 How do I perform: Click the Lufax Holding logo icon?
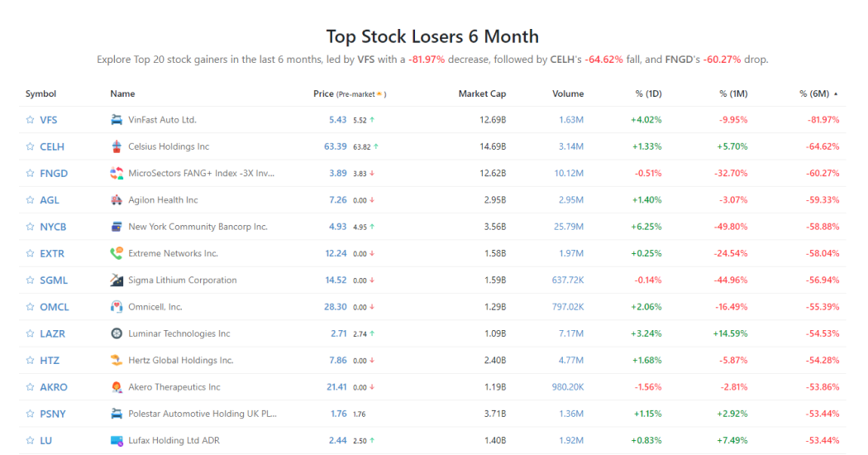[117, 440]
